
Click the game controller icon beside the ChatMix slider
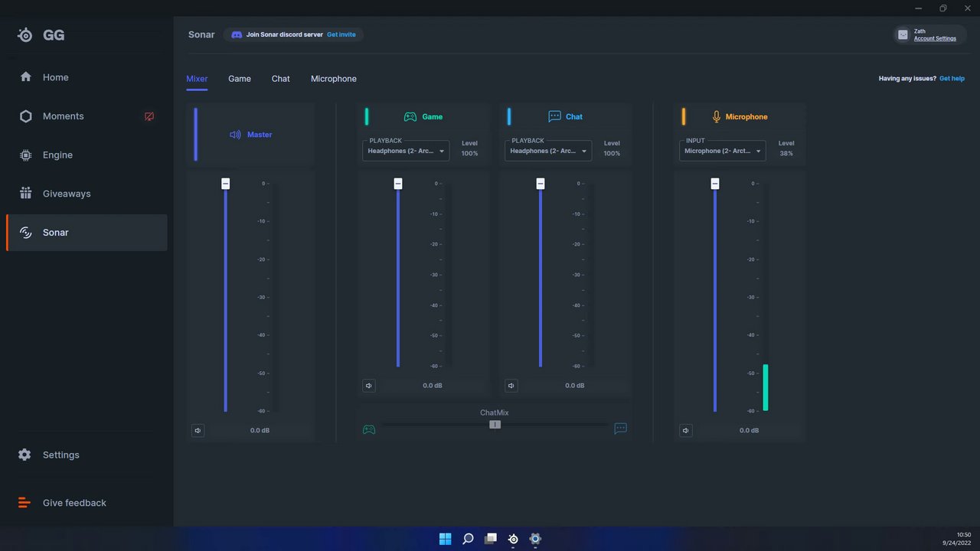coord(369,429)
